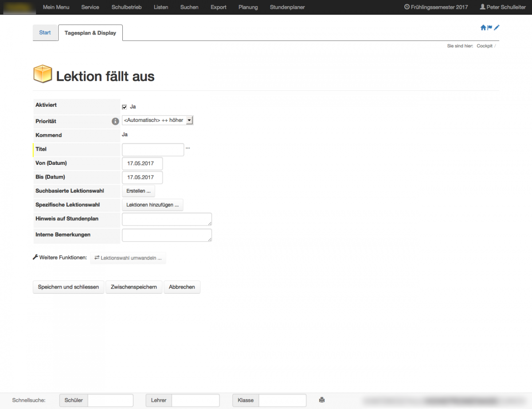Screen dimensions: 532x409
Task: Open the Stundenplaner menu
Action: click(x=287, y=7)
